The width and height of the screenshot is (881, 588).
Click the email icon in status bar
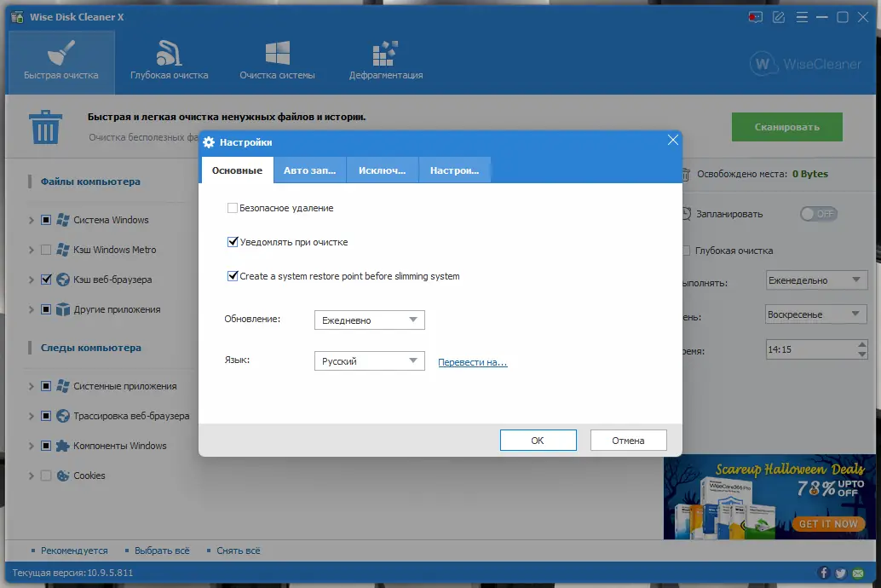coord(858,573)
